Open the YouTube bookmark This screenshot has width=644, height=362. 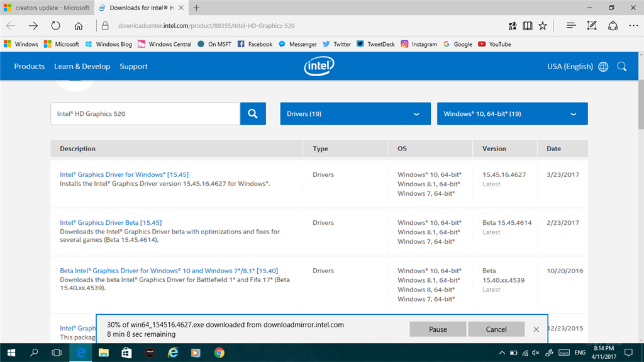[x=494, y=44]
